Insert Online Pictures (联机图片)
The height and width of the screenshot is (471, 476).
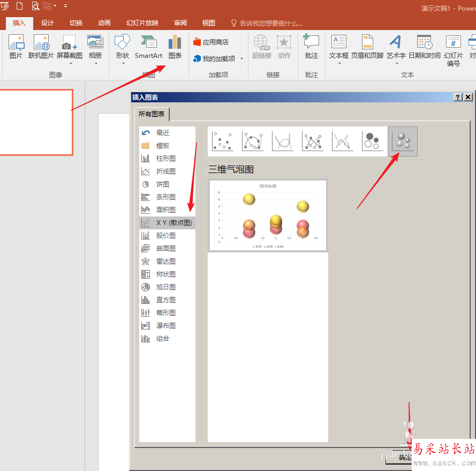tap(41, 47)
